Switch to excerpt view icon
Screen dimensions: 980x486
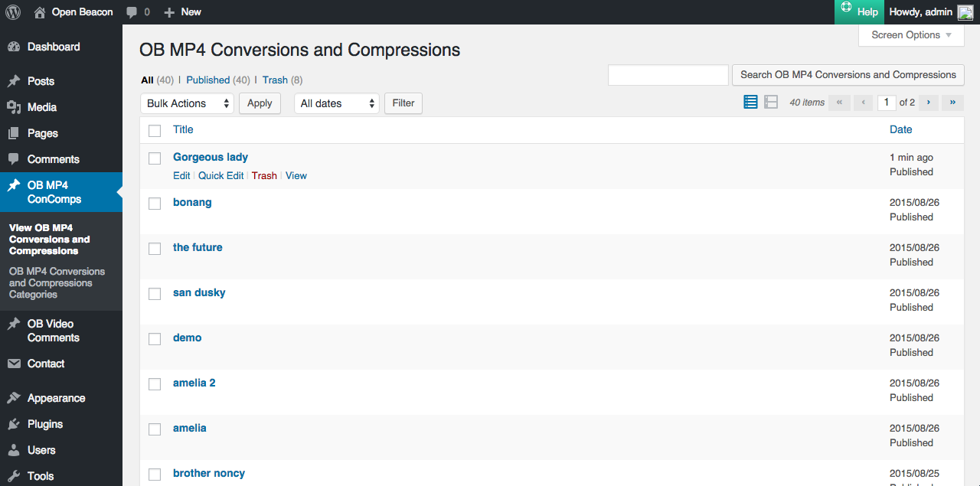coord(771,102)
